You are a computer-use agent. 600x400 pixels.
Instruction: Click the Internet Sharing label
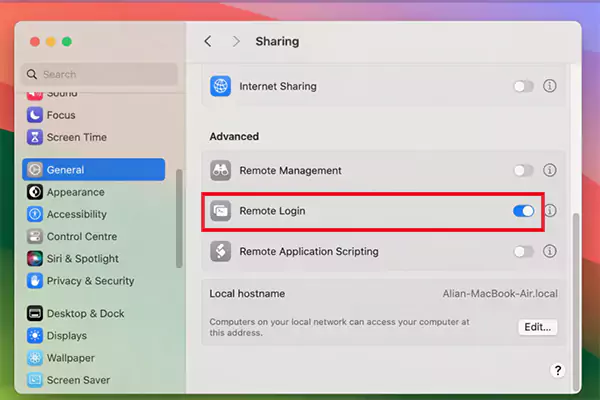point(278,86)
